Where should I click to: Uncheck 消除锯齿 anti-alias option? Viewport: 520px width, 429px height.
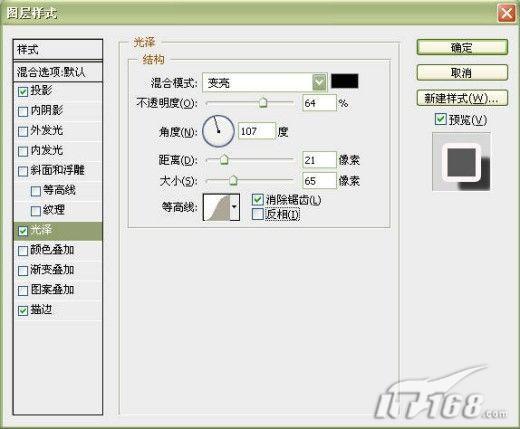pyautogui.click(x=258, y=200)
